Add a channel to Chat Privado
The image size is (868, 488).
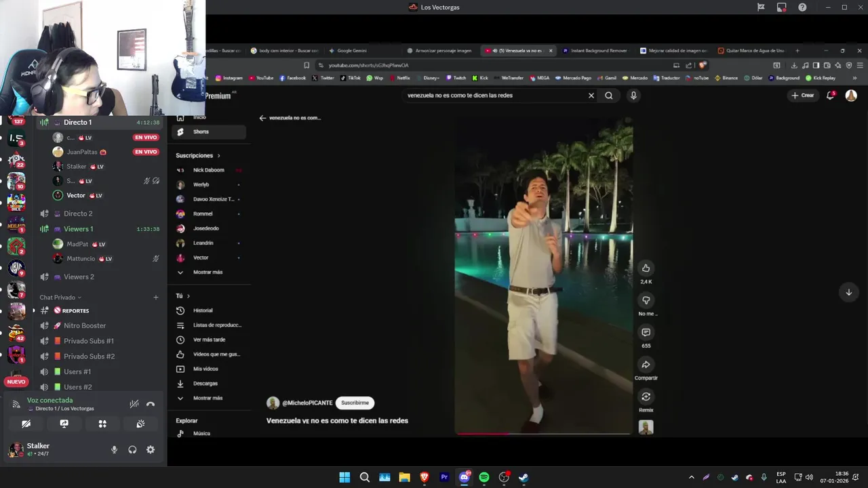156,298
